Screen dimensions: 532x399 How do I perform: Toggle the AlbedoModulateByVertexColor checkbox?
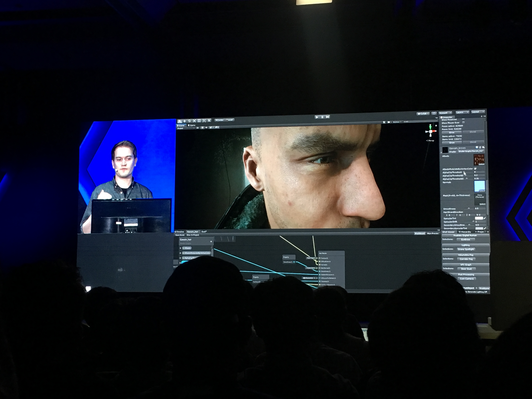click(x=475, y=169)
